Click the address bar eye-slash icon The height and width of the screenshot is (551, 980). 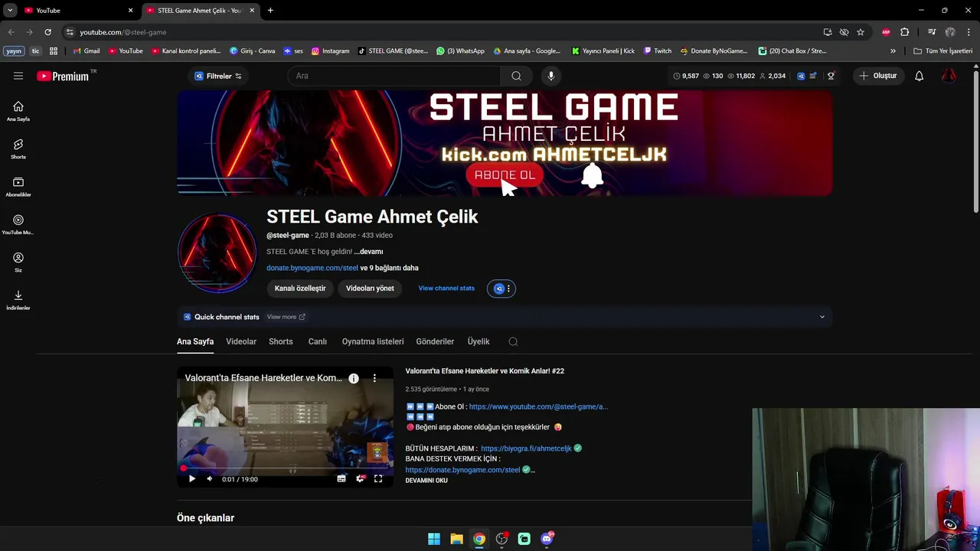pyautogui.click(x=844, y=32)
